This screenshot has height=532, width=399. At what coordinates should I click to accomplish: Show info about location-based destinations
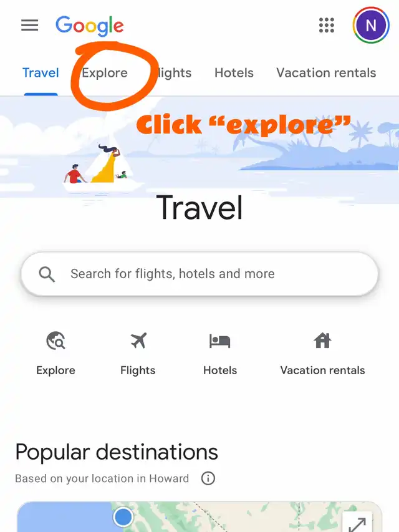[x=208, y=478]
